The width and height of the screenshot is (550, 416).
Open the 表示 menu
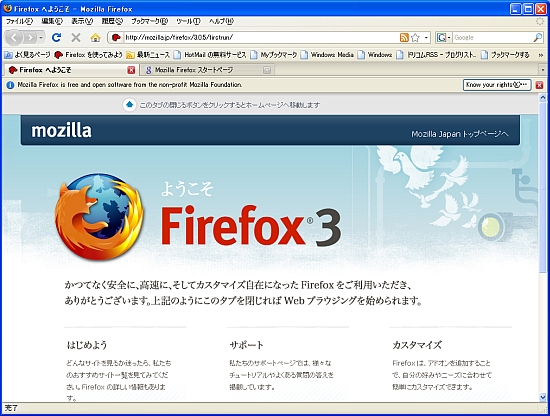[82, 21]
